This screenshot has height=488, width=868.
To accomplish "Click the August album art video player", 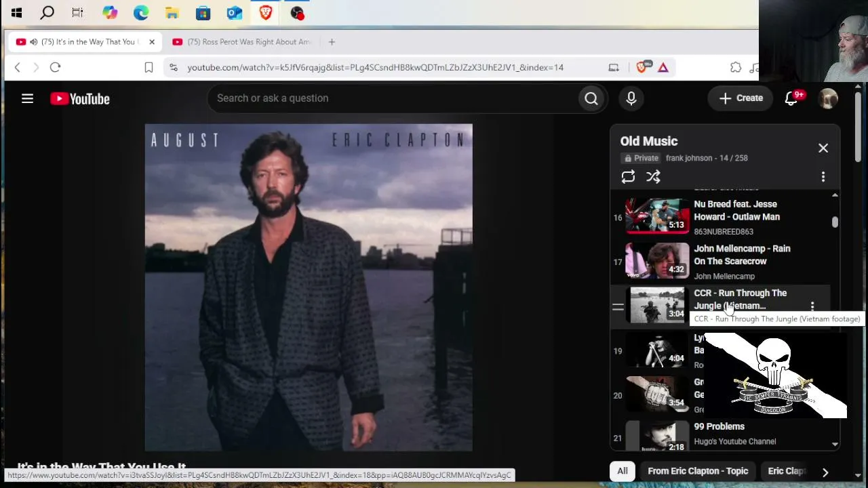I will point(309,287).
